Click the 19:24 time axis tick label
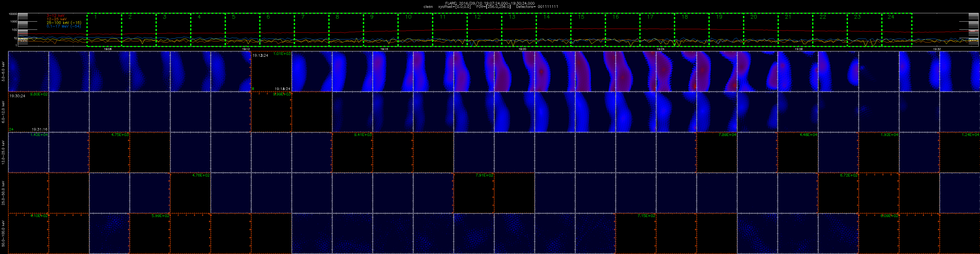The width and height of the screenshot is (980, 254). point(661,49)
